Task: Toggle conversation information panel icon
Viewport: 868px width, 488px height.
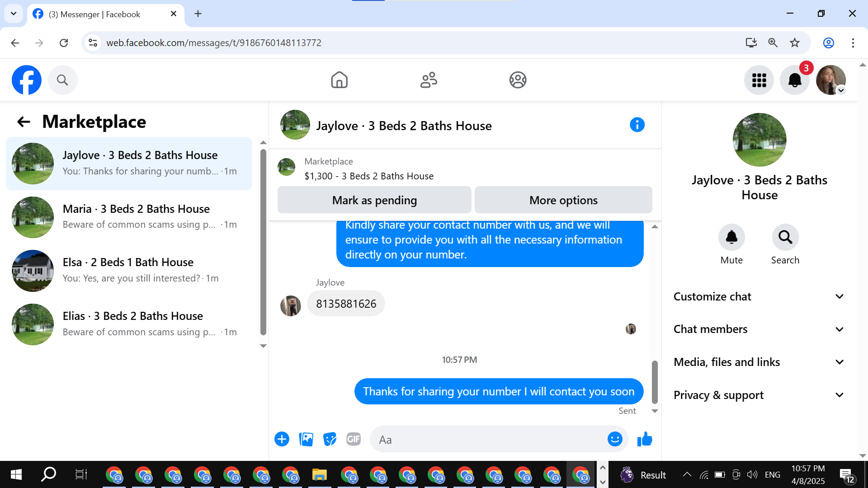Action: [x=637, y=125]
